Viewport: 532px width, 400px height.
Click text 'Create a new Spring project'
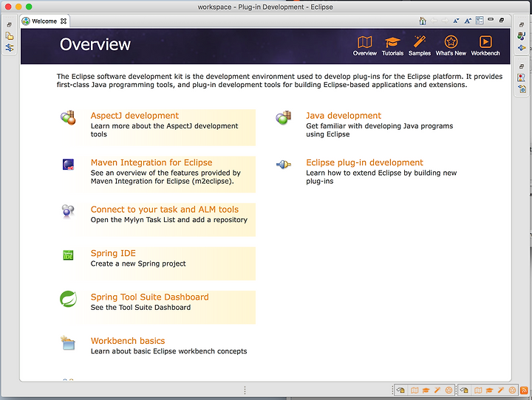pyautogui.click(x=138, y=263)
